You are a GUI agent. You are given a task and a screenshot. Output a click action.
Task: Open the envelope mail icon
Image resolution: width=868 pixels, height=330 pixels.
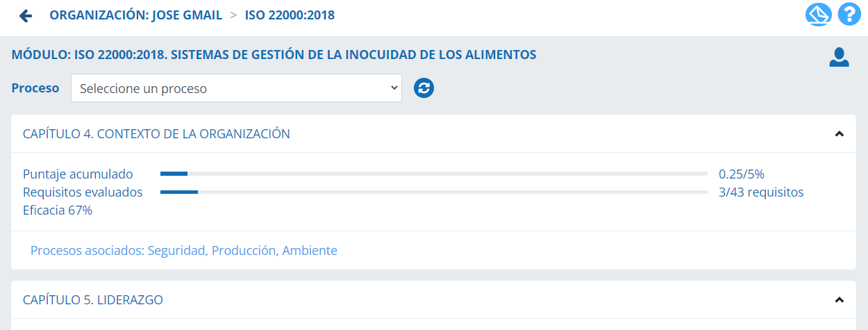(818, 15)
